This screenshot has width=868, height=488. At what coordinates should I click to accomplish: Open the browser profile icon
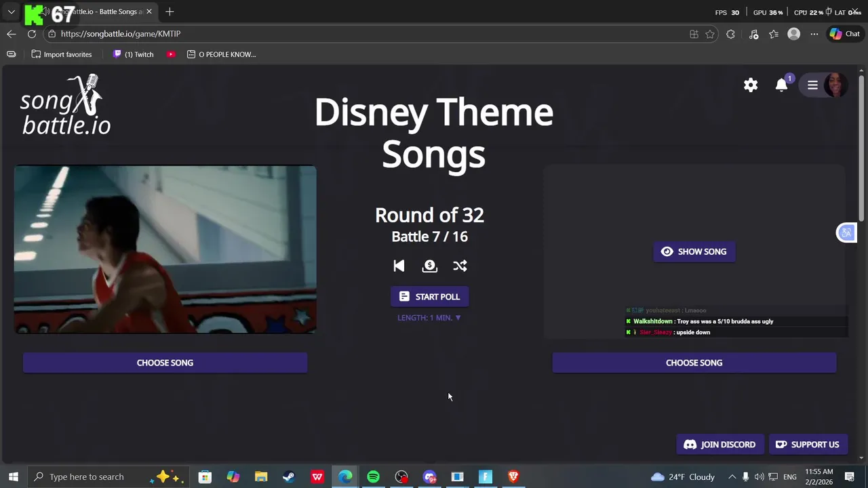pos(793,34)
